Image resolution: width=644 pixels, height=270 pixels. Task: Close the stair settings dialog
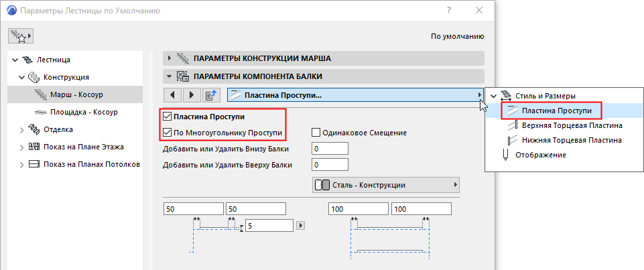point(478,11)
